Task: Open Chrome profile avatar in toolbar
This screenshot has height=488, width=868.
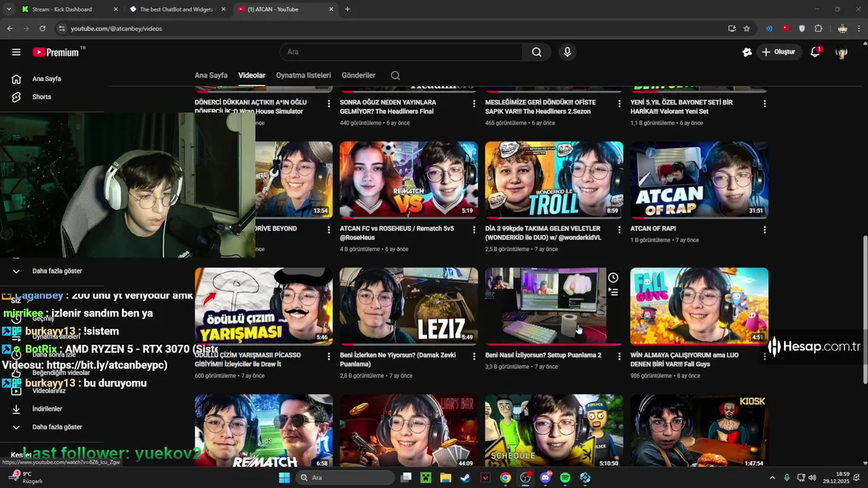Action: (842, 28)
